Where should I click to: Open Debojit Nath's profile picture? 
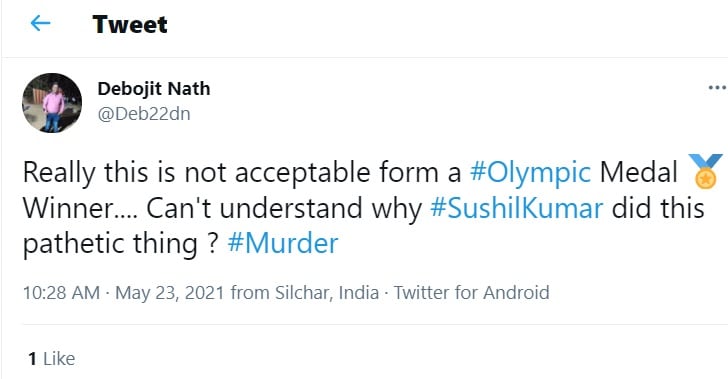tap(52, 103)
